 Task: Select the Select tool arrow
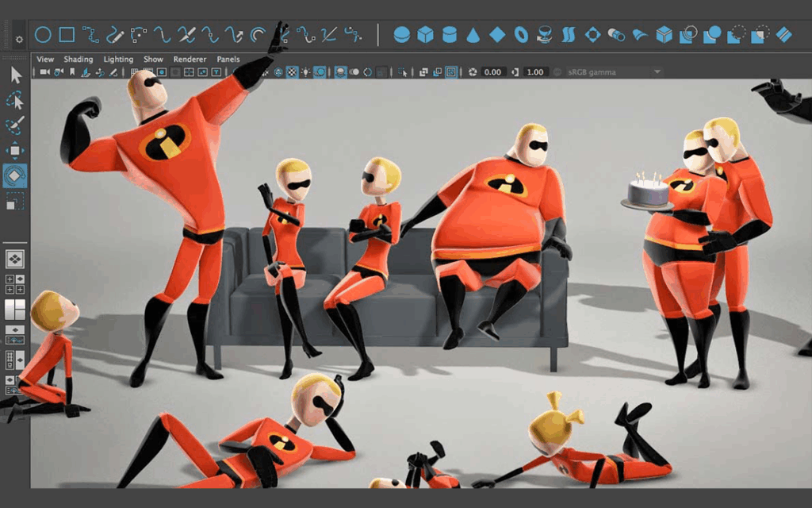[15, 75]
